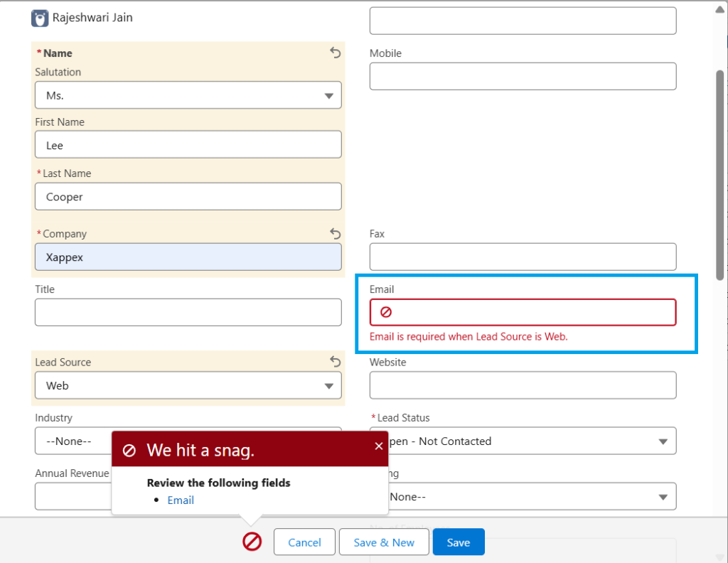Viewport: 728px width, 563px height.
Task: Click the error icon inside Email field
Action: coord(386,312)
